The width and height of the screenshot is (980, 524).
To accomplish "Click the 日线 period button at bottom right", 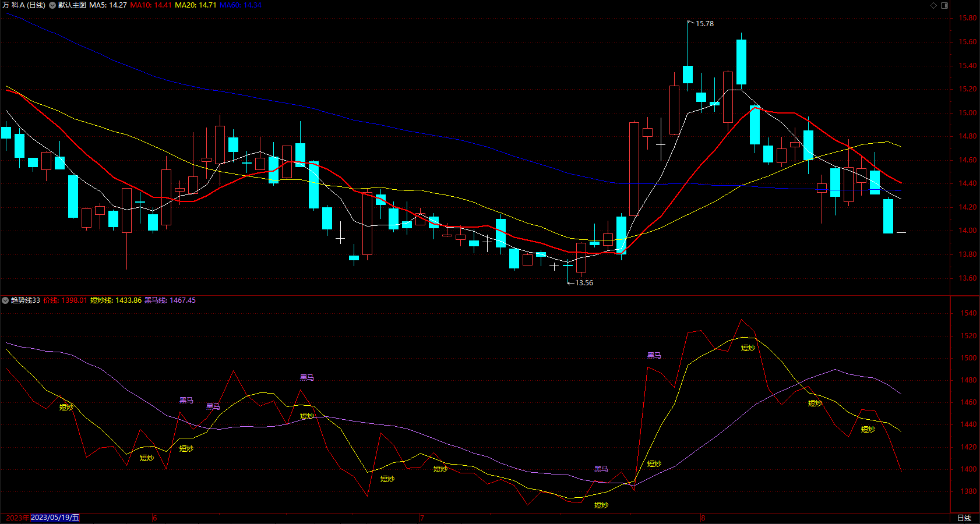I will (964, 518).
